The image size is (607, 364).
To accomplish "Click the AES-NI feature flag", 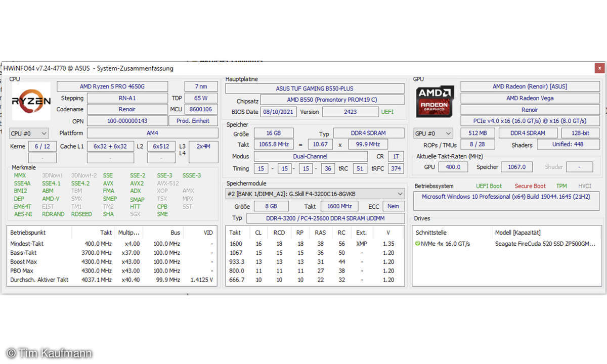I will (22, 214).
